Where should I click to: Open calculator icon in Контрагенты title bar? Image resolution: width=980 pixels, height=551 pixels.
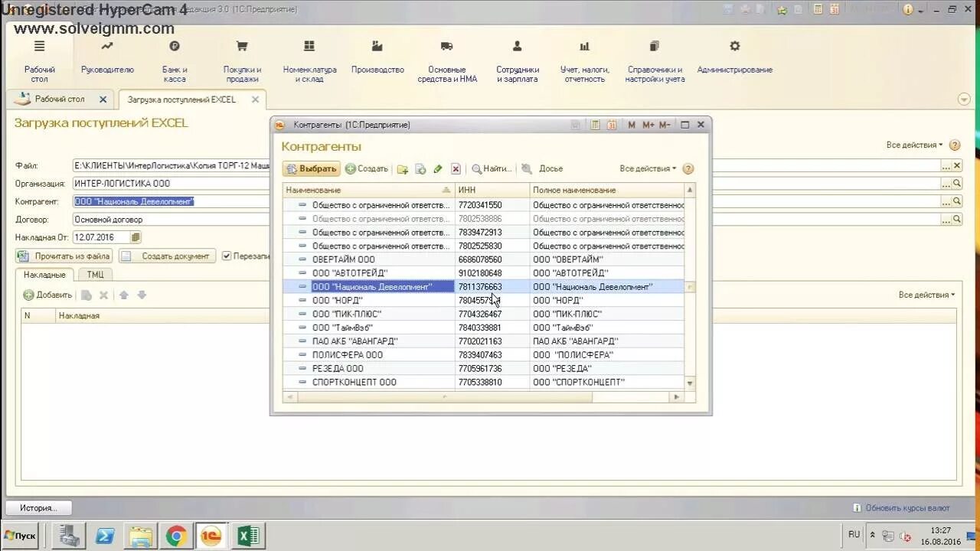[x=595, y=125]
